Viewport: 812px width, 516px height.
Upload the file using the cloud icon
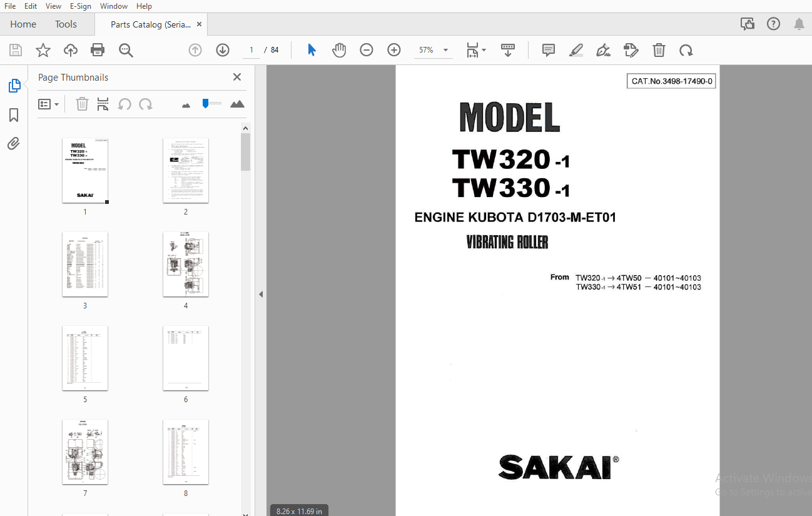71,51
